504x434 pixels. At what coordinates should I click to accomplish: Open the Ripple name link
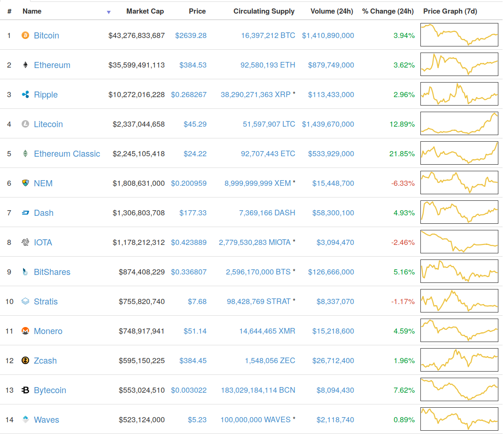[46, 94]
